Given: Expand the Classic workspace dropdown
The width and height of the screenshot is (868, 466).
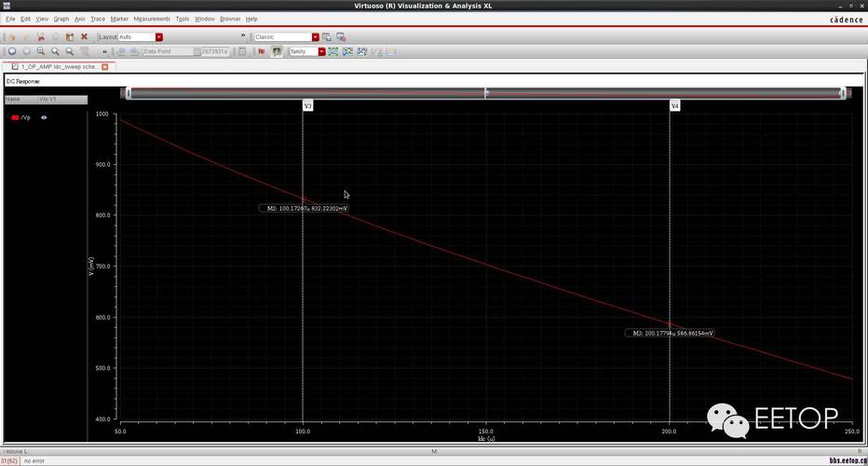Looking at the screenshot, I should click(x=315, y=37).
